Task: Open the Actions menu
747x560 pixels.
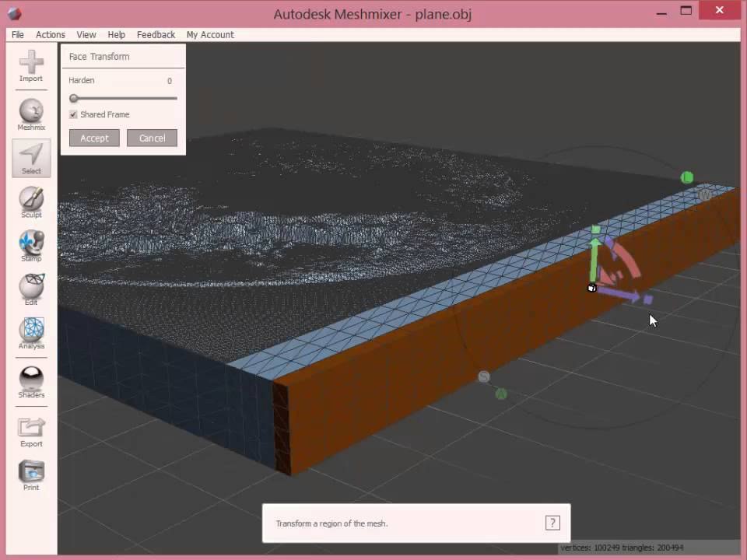Action: (51, 35)
